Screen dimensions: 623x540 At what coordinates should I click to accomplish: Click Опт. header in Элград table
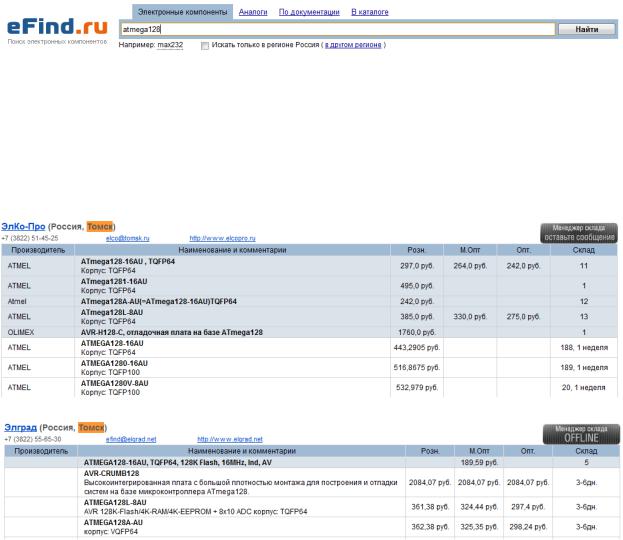[x=528, y=451]
